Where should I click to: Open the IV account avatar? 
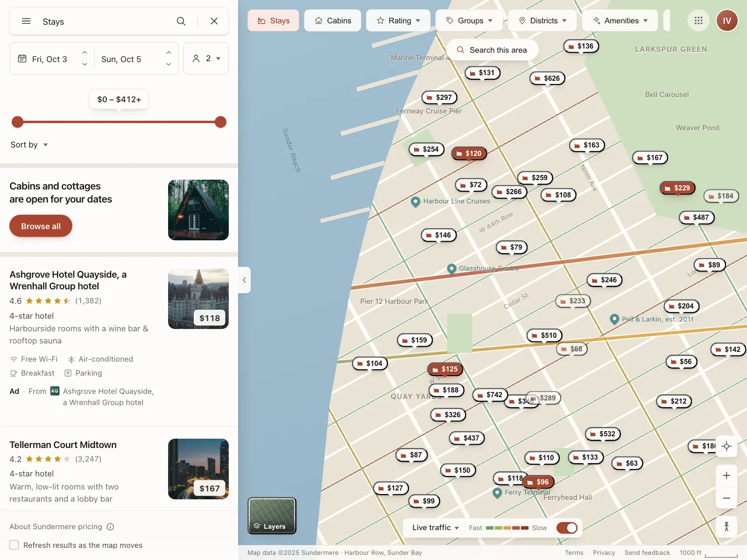[727, 21]
